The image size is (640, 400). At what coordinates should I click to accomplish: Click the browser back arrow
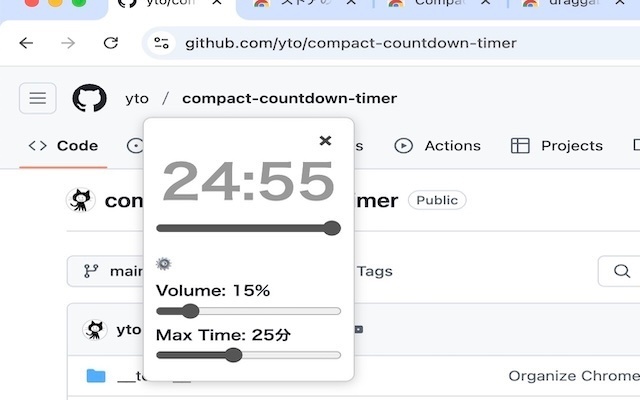tap(26, 43)
